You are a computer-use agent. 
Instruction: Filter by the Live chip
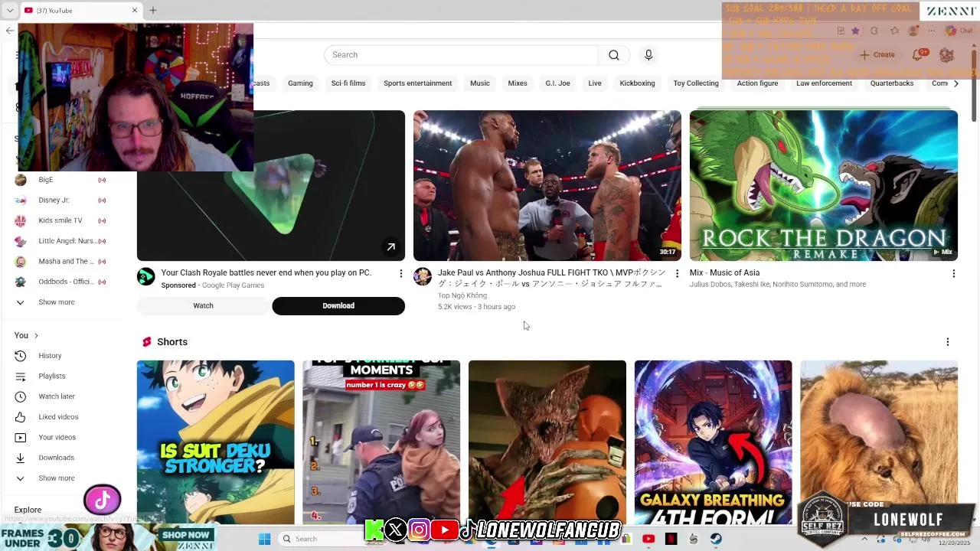click(x=595, y=83)
